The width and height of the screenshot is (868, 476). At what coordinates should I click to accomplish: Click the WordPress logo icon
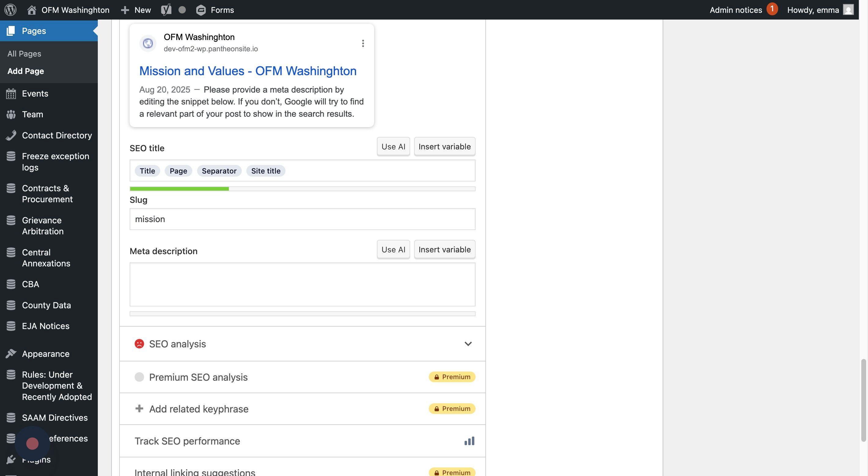pos(10,10)
